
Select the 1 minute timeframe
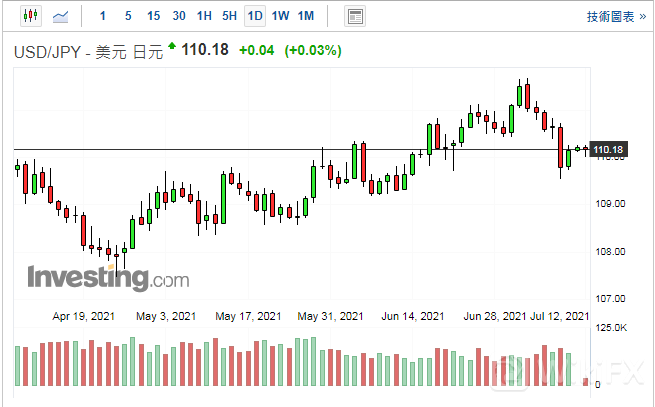[103, 16]
